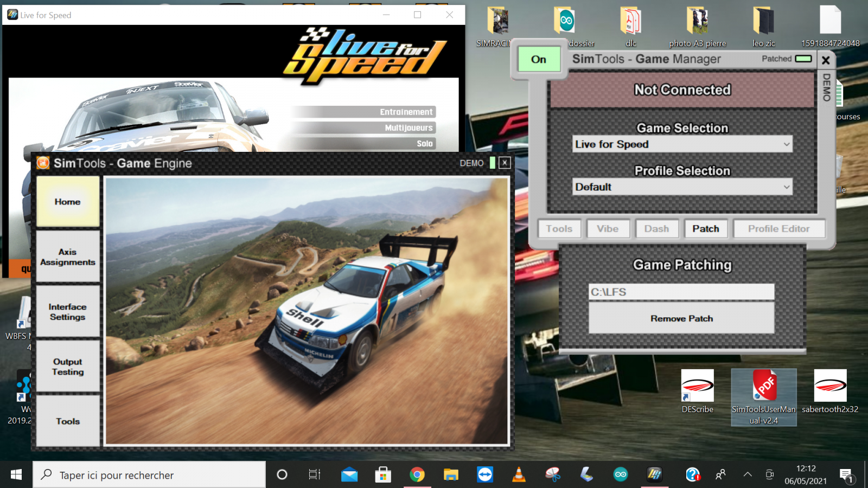Screen dimensions: 868x488
Task: Close the SimTools Game Engine window
Action: 505,163
